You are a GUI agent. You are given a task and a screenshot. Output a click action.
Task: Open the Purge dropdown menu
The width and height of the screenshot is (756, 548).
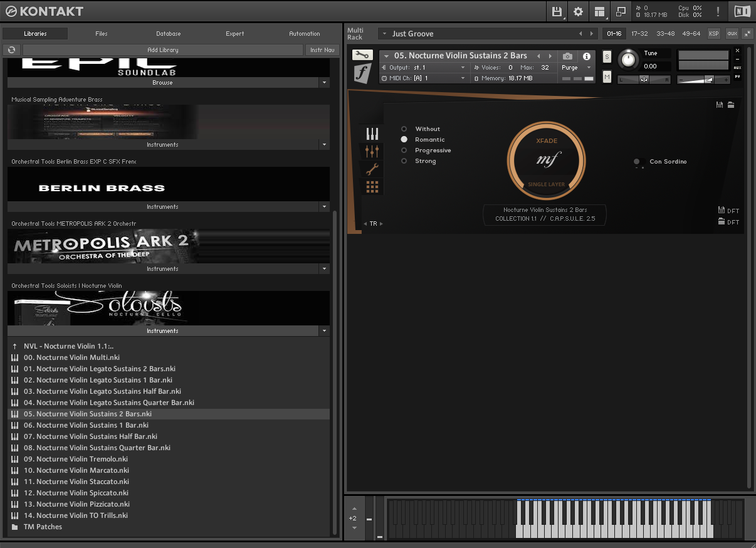(577, 68)
